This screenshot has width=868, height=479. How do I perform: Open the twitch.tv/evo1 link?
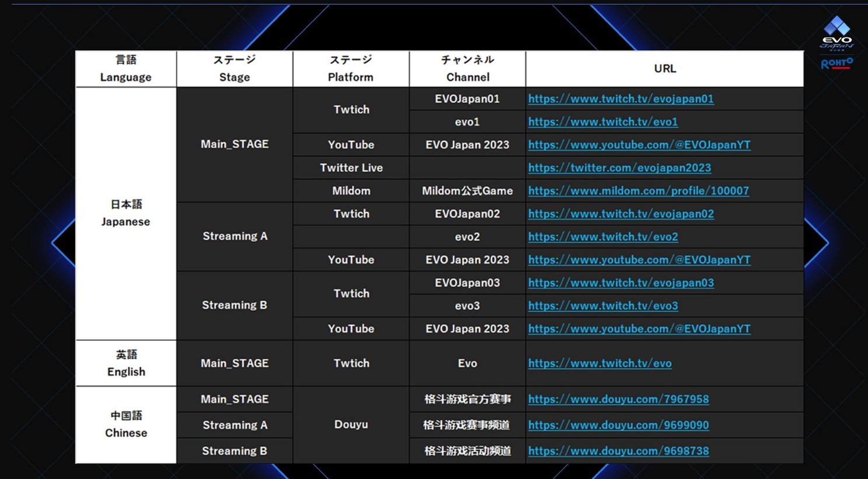coord(603,122)
